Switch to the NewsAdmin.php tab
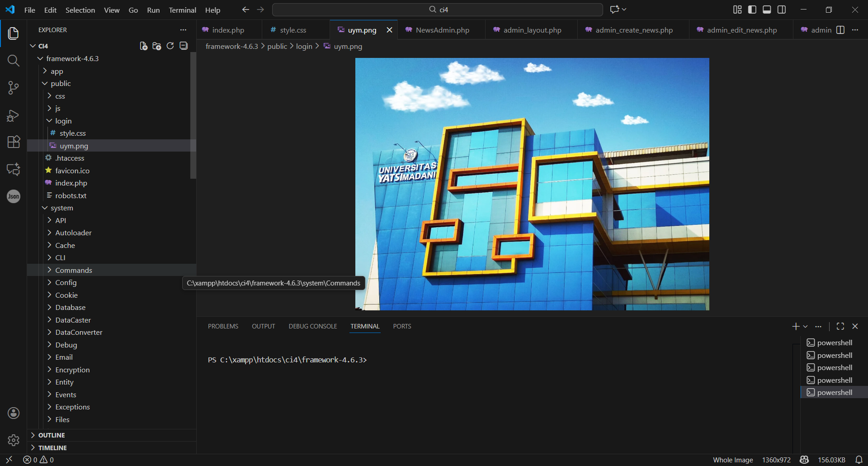The height and width of the screenshot is (466, 868). 442,30
